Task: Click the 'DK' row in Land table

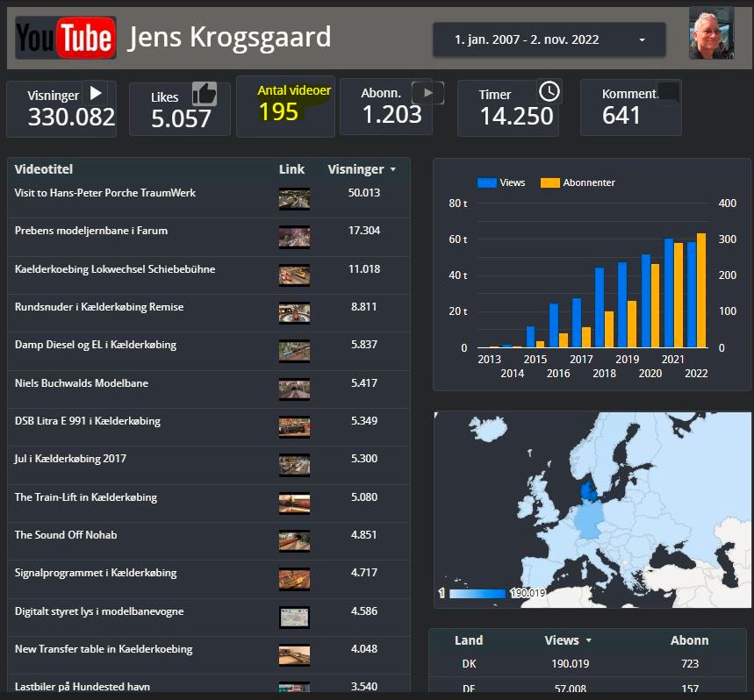Action: [x=587, y=664]
